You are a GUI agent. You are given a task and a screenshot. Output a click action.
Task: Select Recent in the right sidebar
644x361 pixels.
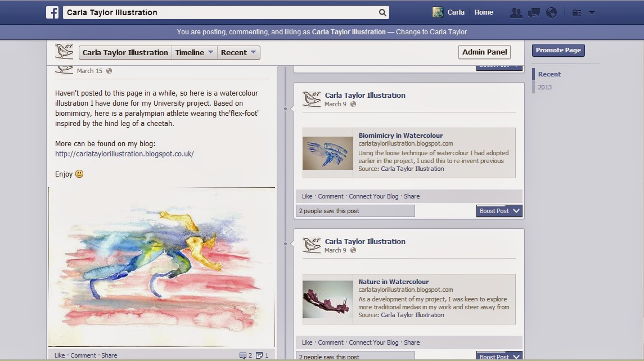(x=549, y=74)
